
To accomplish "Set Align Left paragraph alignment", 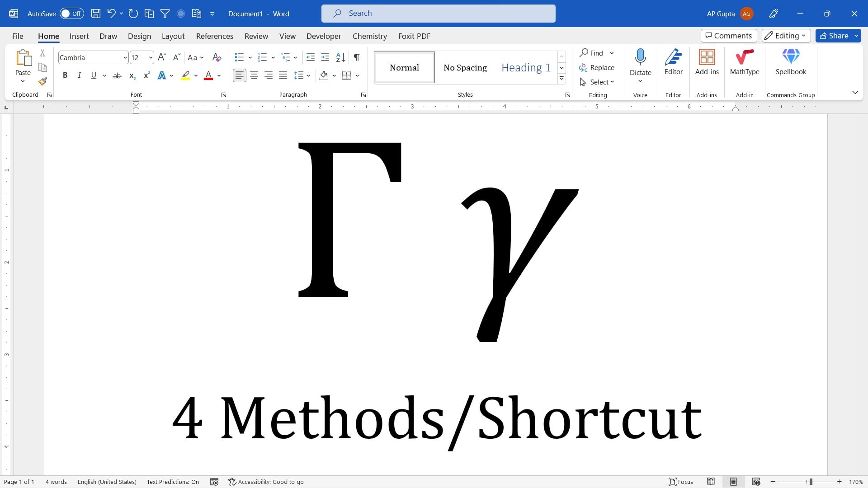I will click(x=240, y=75).
